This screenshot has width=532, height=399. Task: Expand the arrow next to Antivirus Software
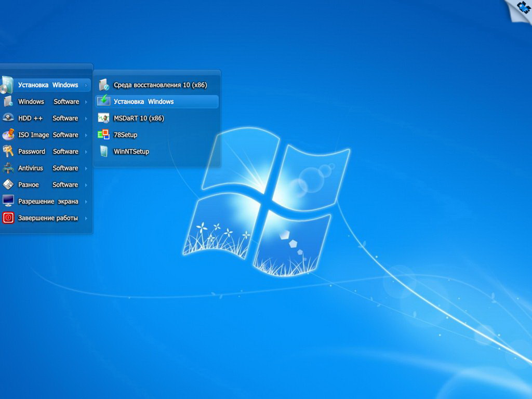tap(86, 168)
